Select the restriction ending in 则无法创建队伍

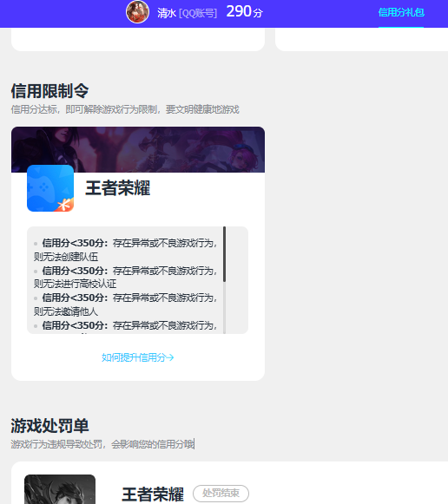pyautogui.click(x=125, y=250)
